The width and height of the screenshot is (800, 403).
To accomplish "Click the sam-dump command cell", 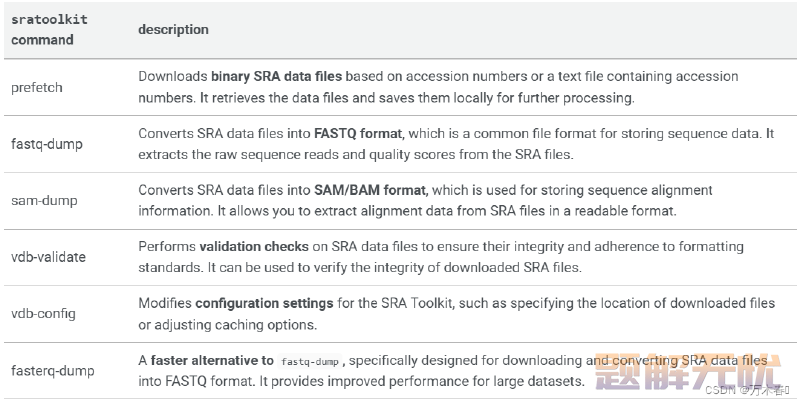I will (x=44, y=200).
